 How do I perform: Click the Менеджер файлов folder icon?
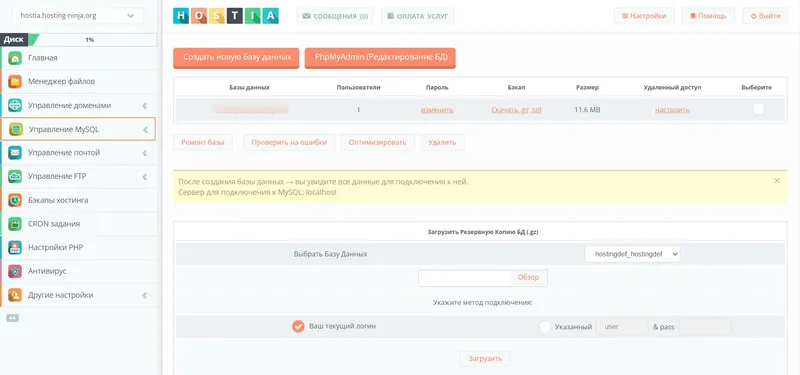[15, 82]
